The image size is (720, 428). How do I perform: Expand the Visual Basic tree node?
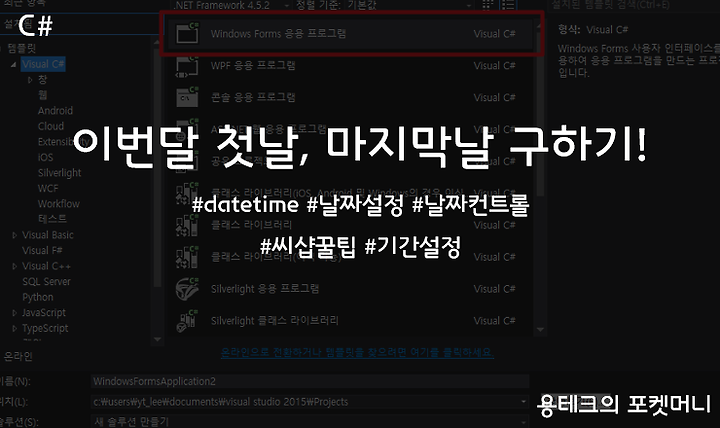coord(14,235)
